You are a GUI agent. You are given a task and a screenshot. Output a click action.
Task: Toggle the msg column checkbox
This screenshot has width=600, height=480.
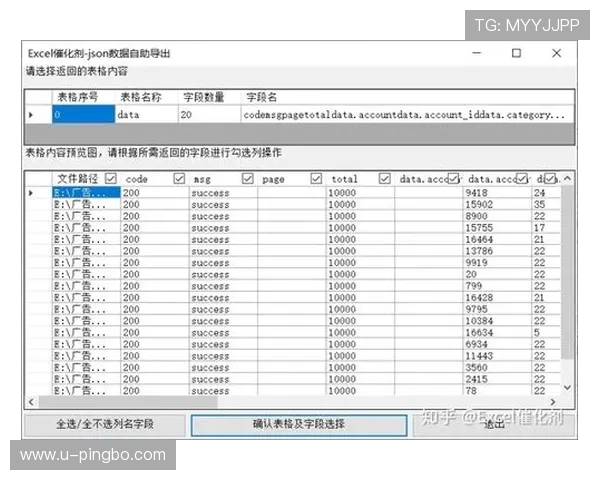pyautogui.click(x=248, y=178)
